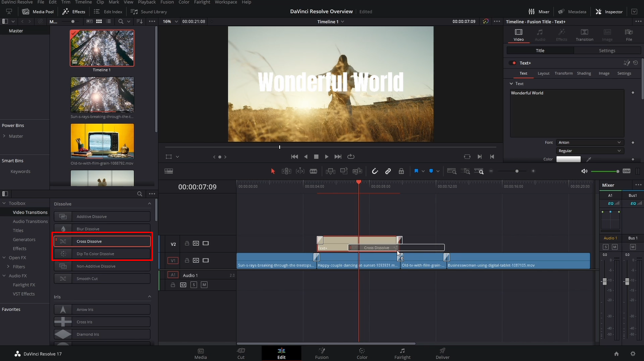644x361 pixels.
Task: Toggle the DIM button
Action: [x=626, y=171]
